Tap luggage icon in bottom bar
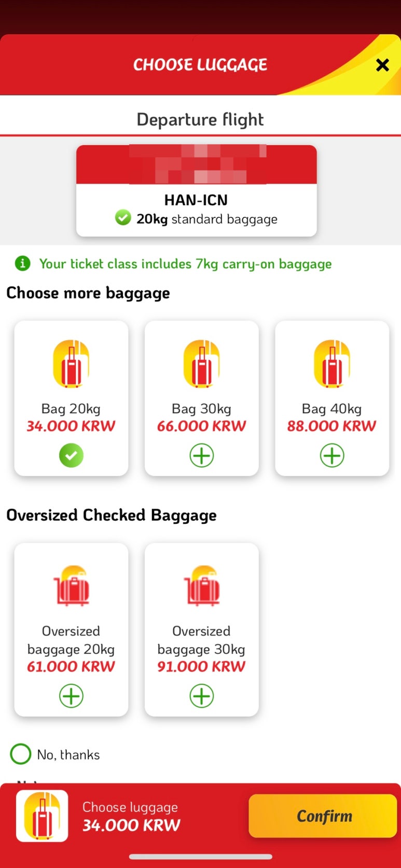 (42, 816)
